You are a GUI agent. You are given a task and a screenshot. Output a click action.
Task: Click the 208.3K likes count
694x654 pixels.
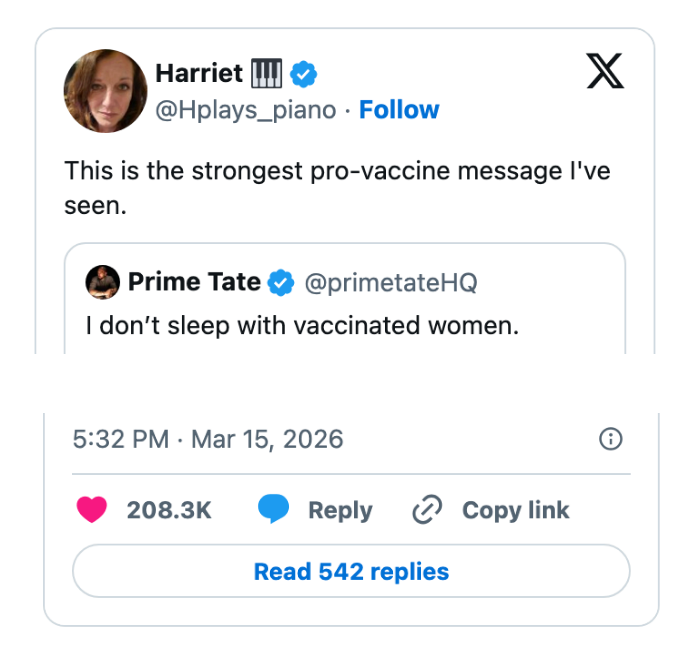[x=169, y=510]
